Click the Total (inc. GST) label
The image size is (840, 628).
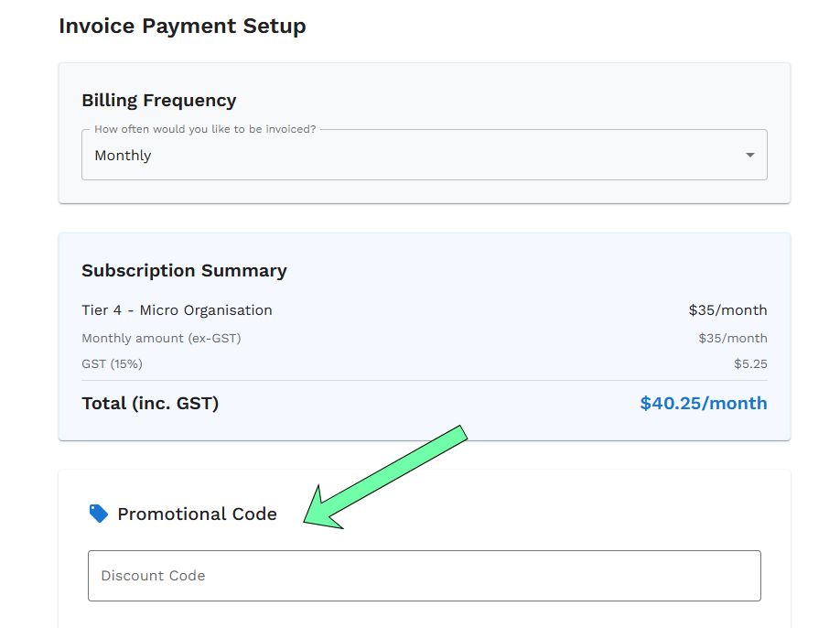[x=150, y=404]
